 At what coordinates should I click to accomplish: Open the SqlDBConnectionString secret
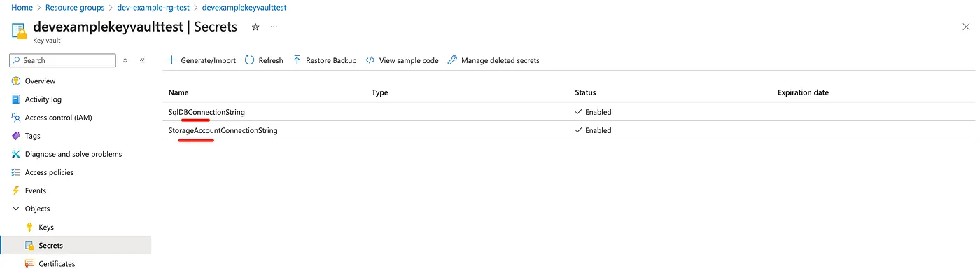(206, 112)
